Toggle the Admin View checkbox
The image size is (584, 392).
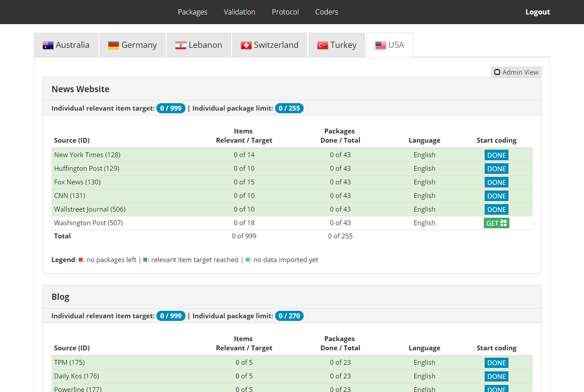point(497,72)
